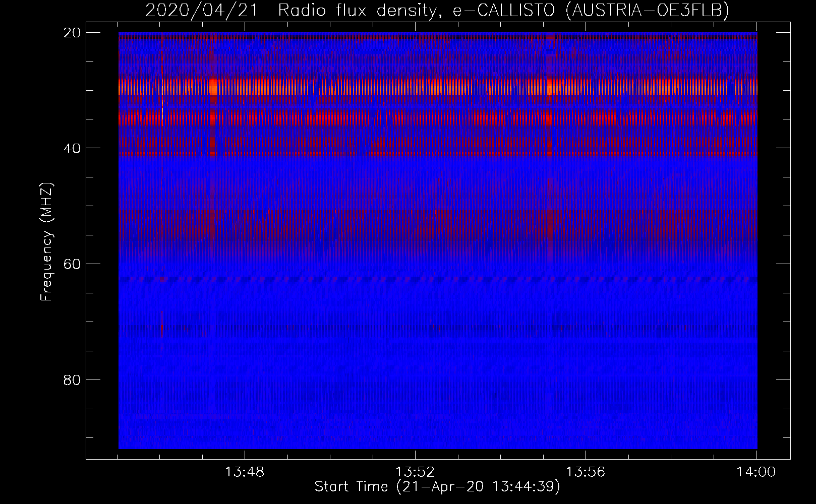Click the '40' frequency tick label
The image size is (816, 504).
pos(72,148)
